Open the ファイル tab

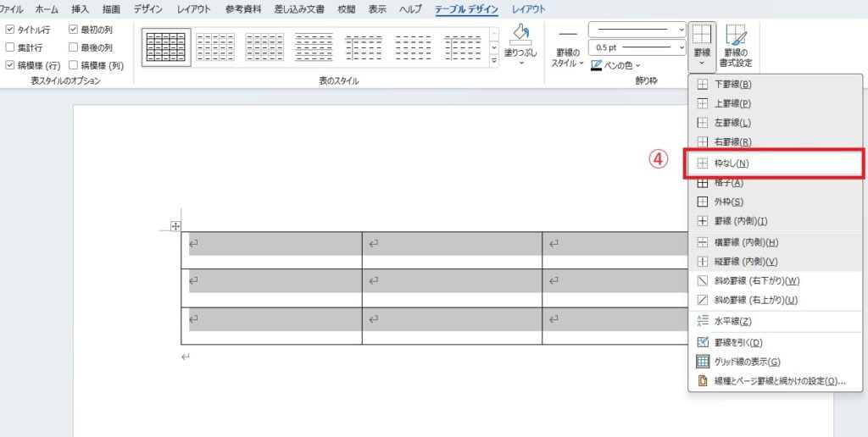(x=11, y=8)
